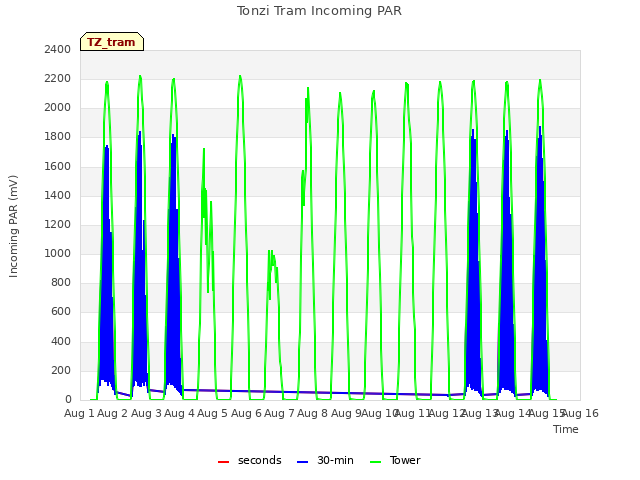Click the red seconds legend line swatch
Screen dimensions: 640x480
223,462
